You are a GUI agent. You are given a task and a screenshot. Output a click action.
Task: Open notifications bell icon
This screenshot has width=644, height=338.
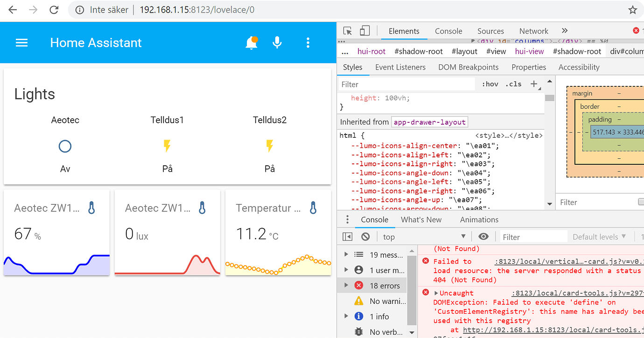(252, 42)
